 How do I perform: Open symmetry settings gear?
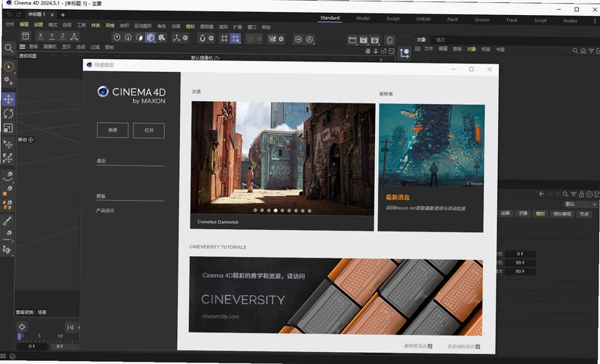coord(281,39)
